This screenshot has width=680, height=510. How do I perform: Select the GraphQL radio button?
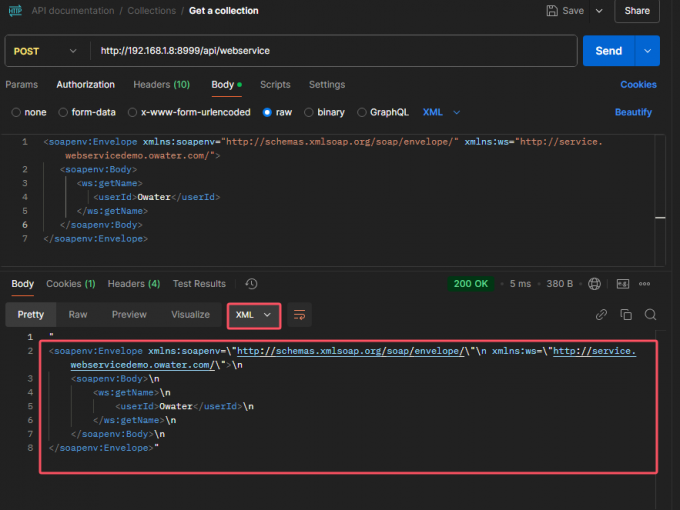(361, 112)
